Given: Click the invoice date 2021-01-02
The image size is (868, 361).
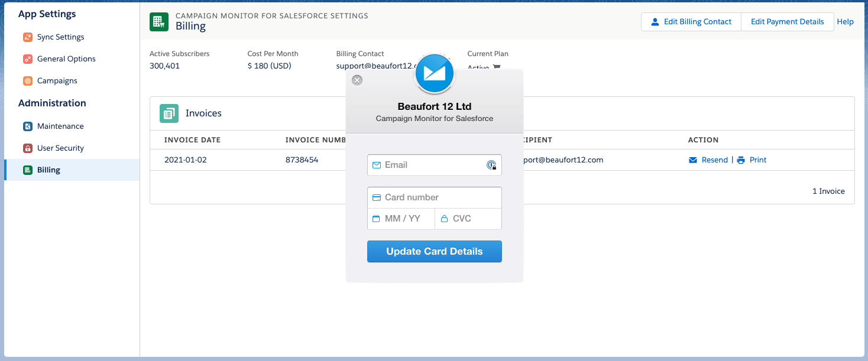Looking at the screenshot, I should [x=186, y=160].
